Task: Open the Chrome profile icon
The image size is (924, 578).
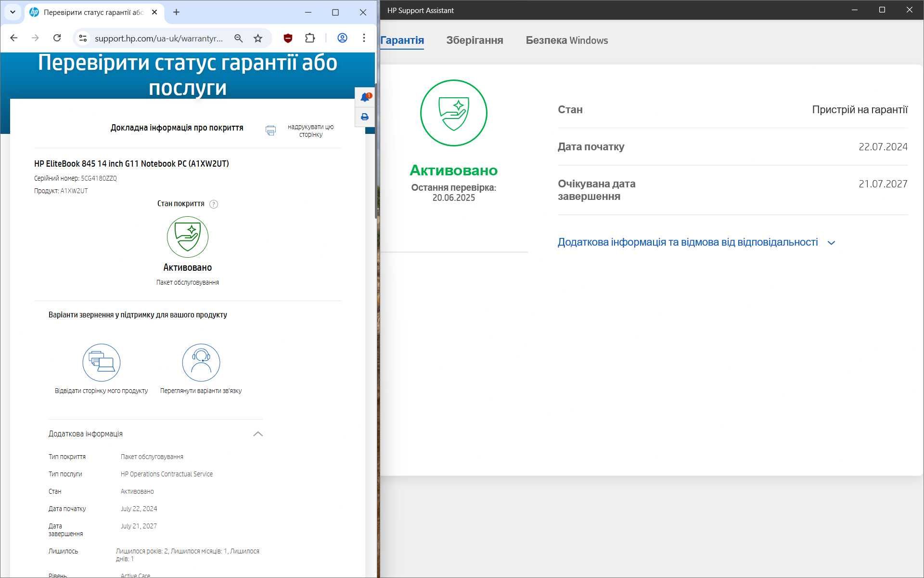Action: (x=342, y=38)
